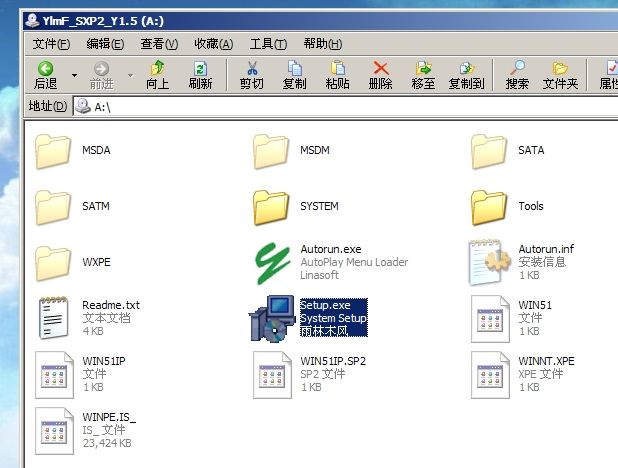The width and height of the screenshot is (618, 468).
Task: Select the WIN51IP file icon
Action: [54, 375]
